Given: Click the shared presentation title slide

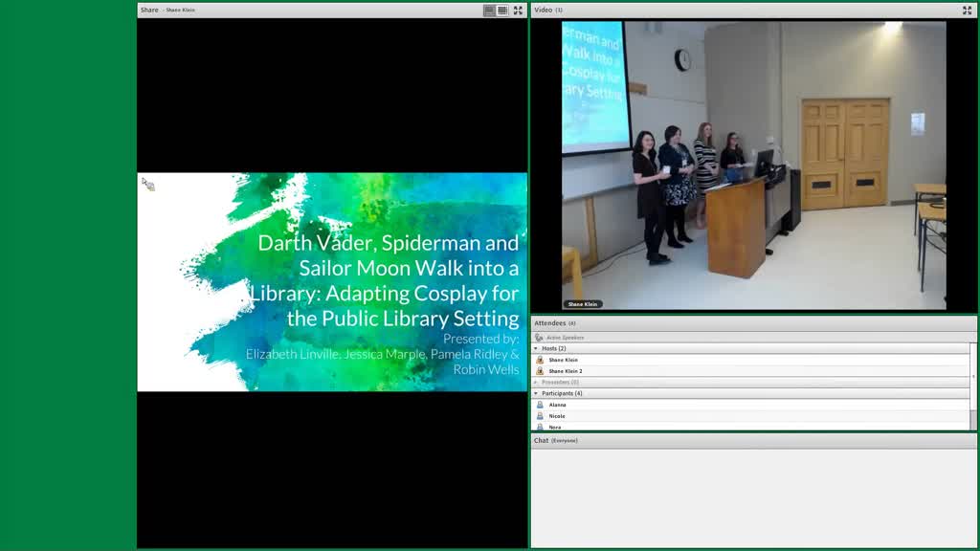Looking at the screenshot, I should coord(332,282).
